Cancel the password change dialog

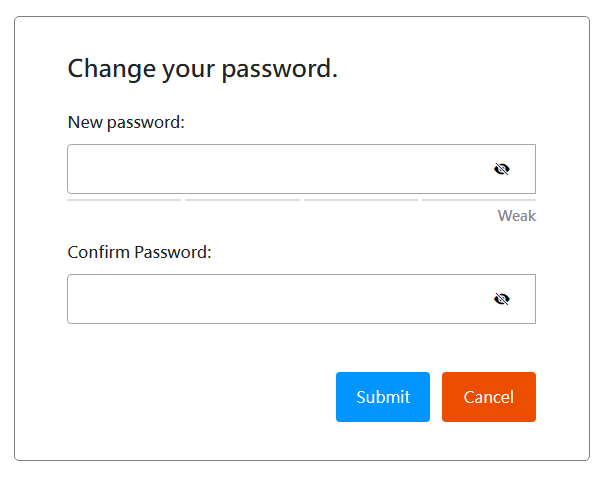click(x=489, y=397)
